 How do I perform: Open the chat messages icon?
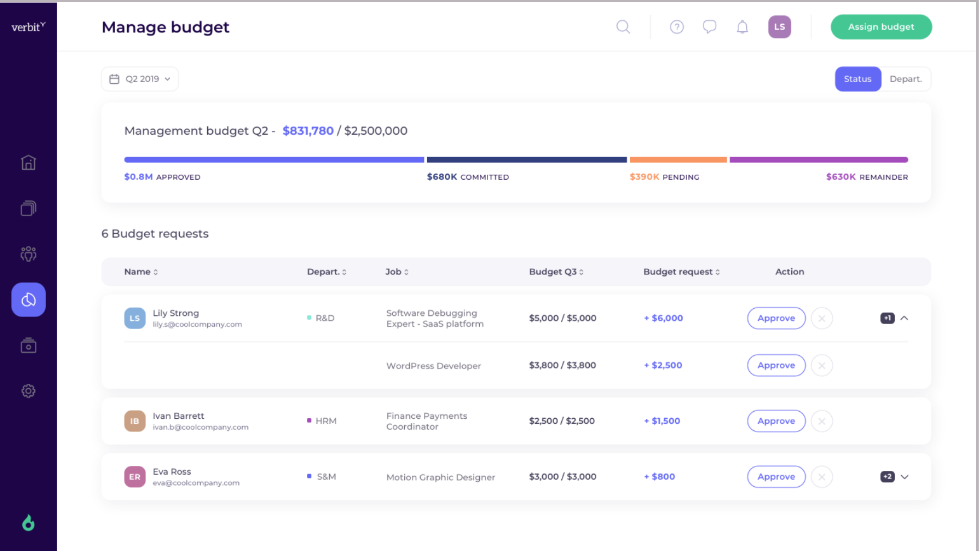pyautogui.click(x=709, y=27)
